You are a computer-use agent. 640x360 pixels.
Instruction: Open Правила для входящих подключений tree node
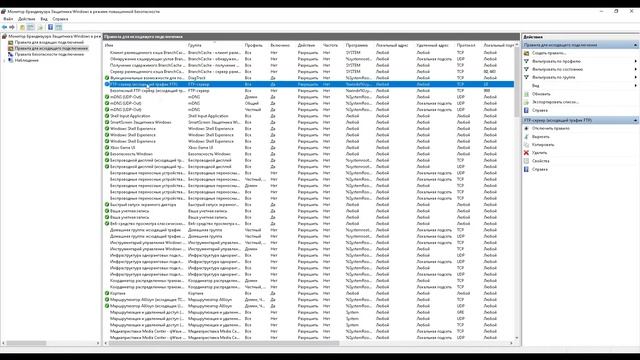coord(49,42)
